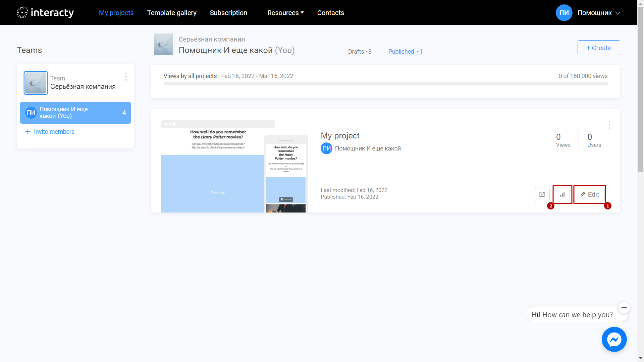Open the Template gallery menu
644x362 pixels.
pyautogui.click(x=172, y=13)
